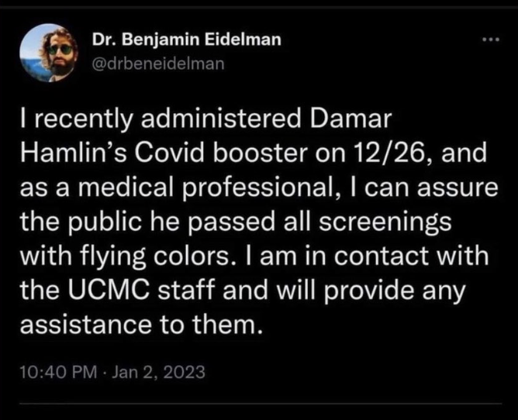Click the bearded profile avatar picture

point(50,50)
